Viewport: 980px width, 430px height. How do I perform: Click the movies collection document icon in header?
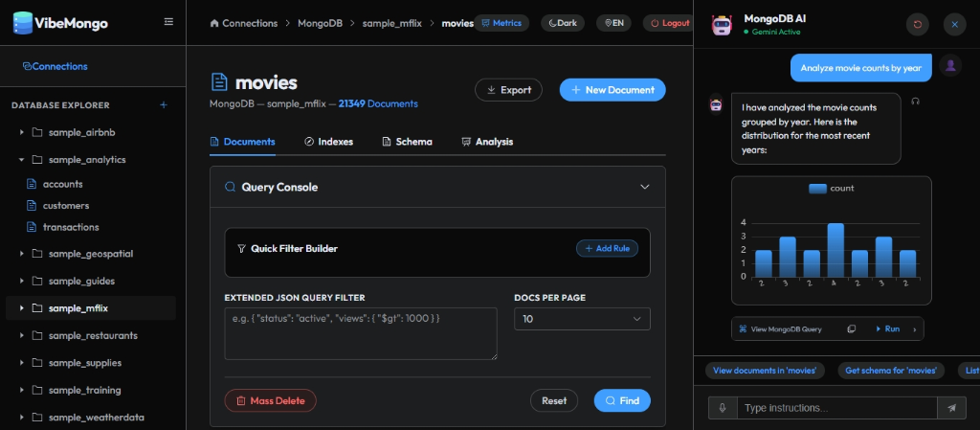(x=219, y=81)
